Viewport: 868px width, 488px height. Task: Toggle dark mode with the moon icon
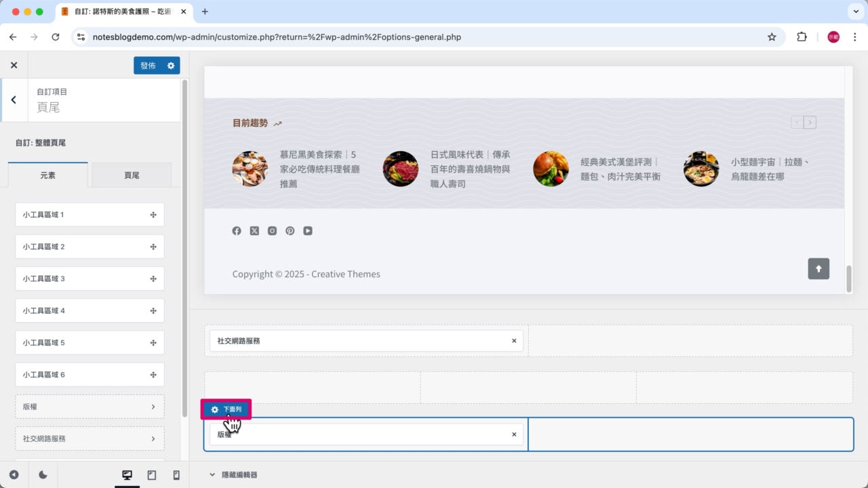click(x=42, y=474)
